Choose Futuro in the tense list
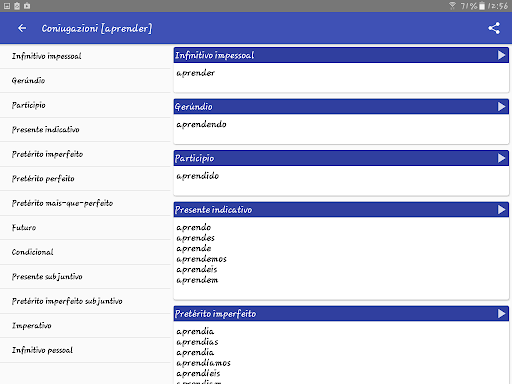 [x=85, y=228]
